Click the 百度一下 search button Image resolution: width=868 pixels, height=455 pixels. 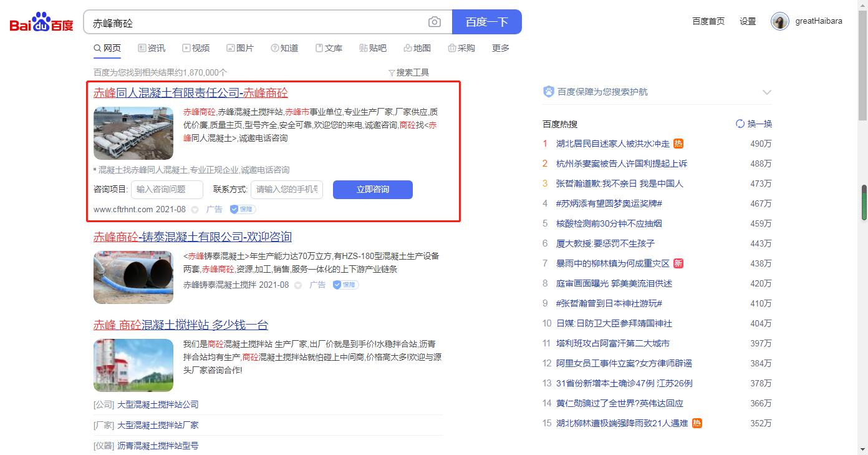[487, 22]
